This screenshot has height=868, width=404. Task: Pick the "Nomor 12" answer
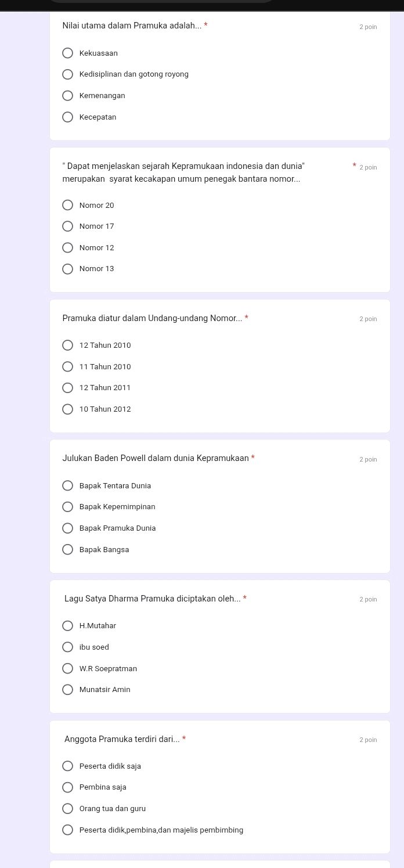(68, 248)
